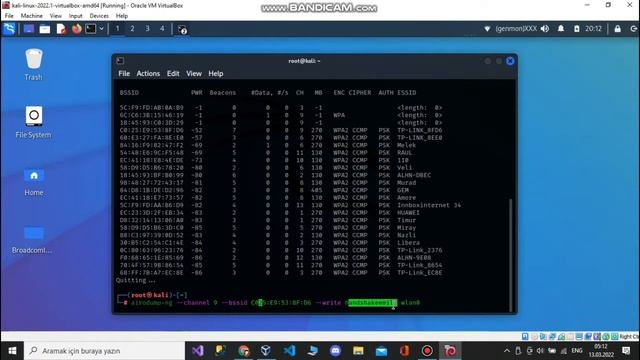Viewport: 640px width, 360px height.
Task: Select the File System desktop icon
Action: [x=33, y=122]
